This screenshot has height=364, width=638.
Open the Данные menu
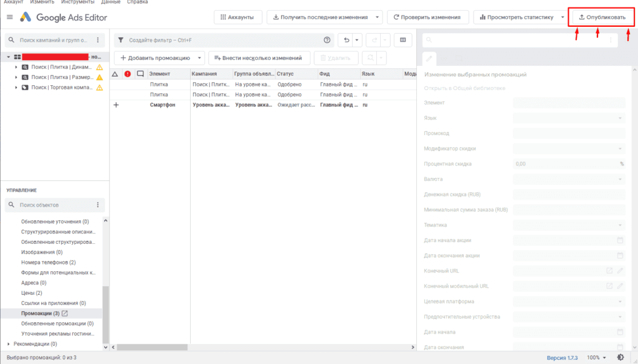[111, 2]
